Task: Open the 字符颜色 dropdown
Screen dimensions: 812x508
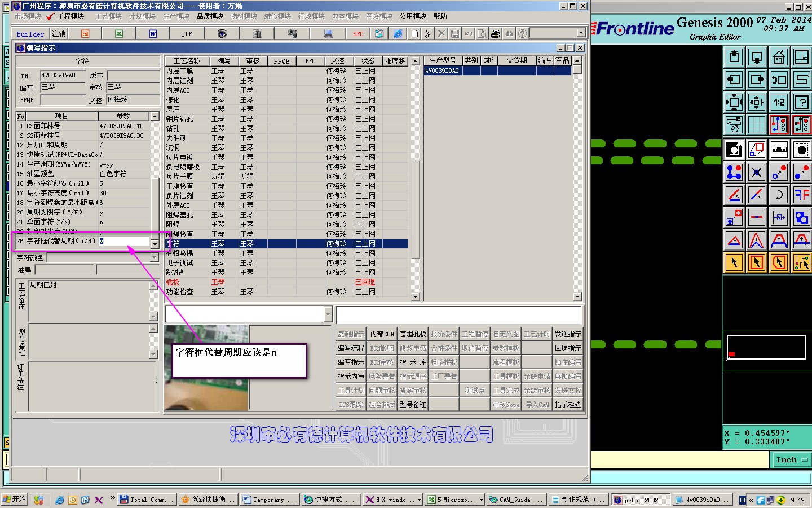Action: (x=155, y=257)
